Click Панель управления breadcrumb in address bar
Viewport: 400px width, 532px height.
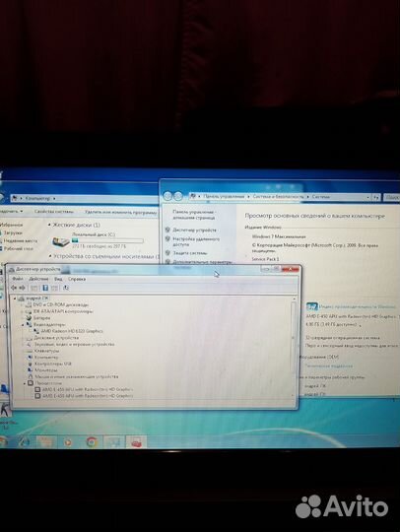[x=224, y=196]
